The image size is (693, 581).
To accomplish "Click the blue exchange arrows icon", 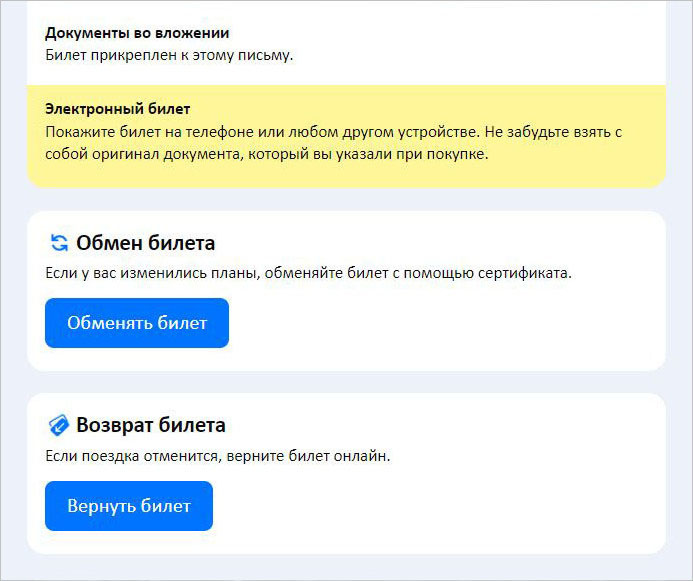I will click(x=58, y=243).
